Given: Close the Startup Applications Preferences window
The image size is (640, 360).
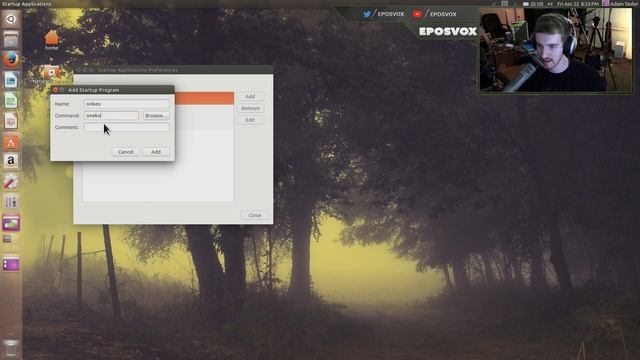Looking at the screenshot, I should pyautogui.click(x=254, y=215).
